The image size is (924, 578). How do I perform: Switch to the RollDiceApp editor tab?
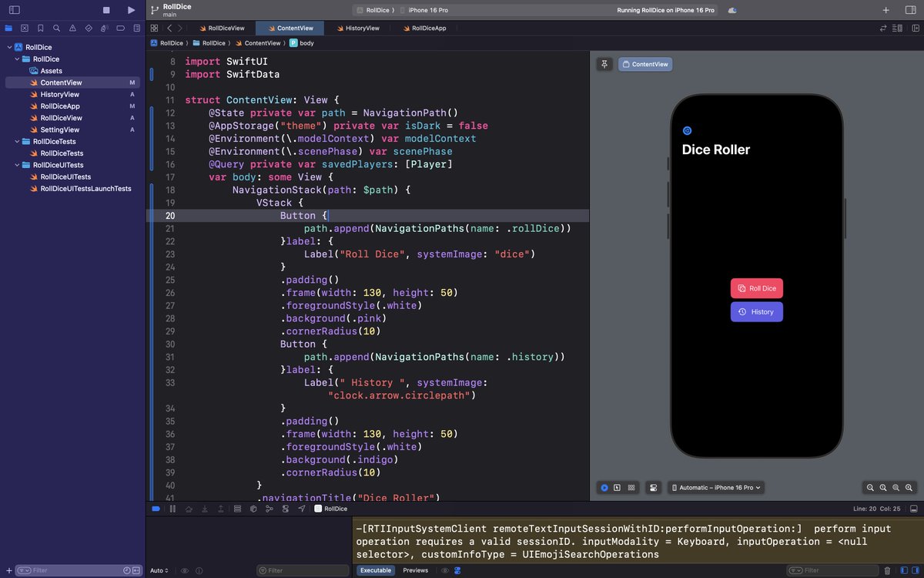pos(423,28)
